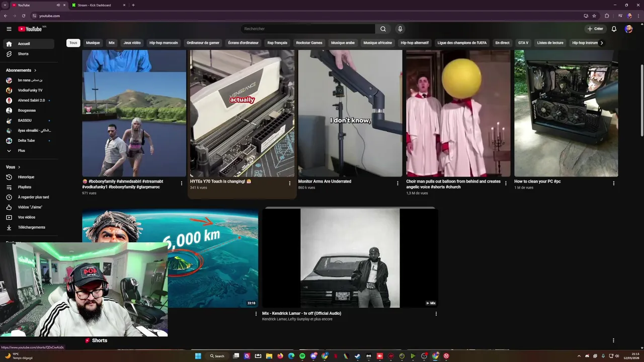Show more filter chips with the arrow
This screenshot has width=644, height=362.
click(601, 43)
